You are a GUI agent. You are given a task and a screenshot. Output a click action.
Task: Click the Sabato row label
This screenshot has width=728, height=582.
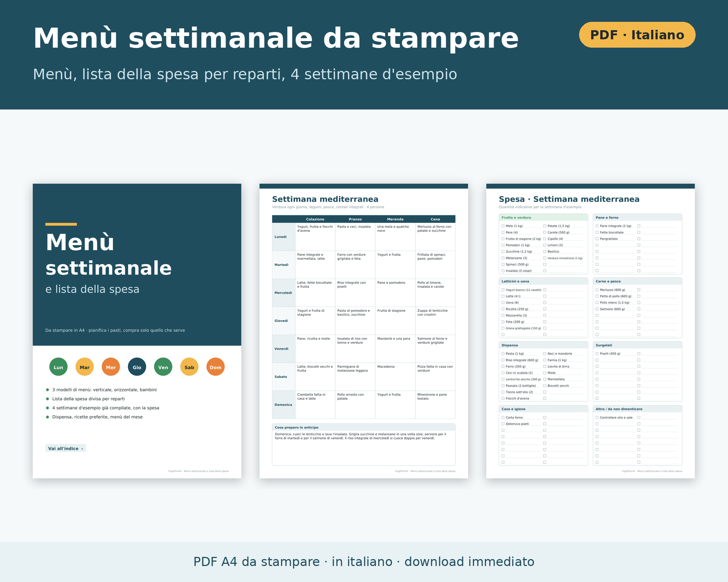(x=284, y=377)
